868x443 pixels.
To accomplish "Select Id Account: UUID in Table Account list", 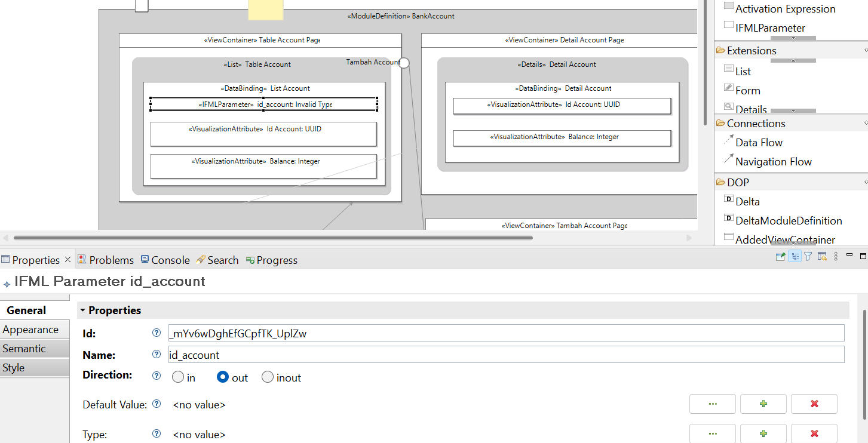I will 263,134.
